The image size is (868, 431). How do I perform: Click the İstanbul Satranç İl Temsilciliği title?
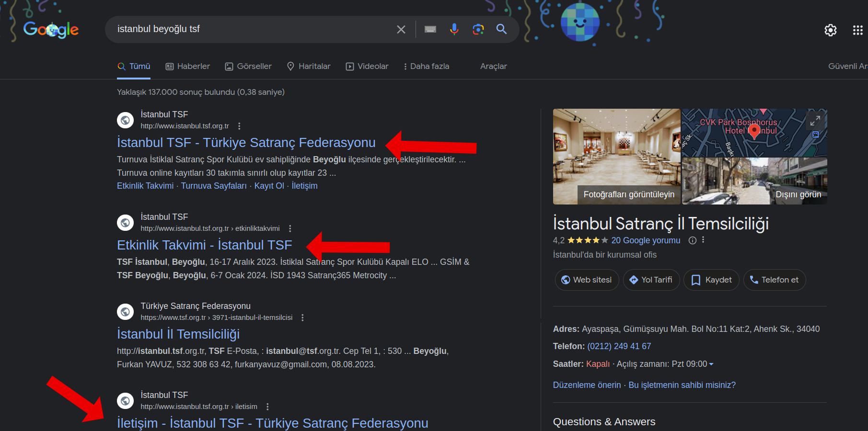pyautogui.click(x=661, y=224)
